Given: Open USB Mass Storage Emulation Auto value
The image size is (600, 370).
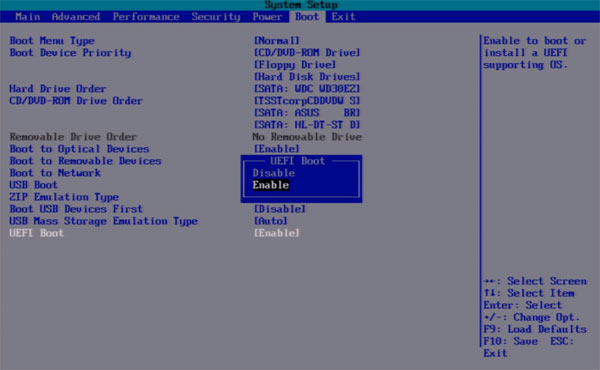Looking at the screenshot, I should click(271, 221).
